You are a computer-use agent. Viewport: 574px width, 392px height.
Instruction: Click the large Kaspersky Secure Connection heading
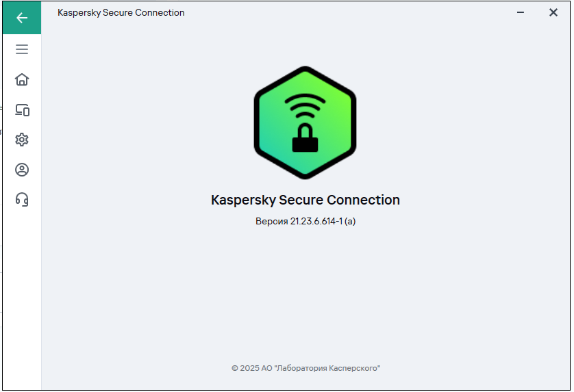(305, 200)
